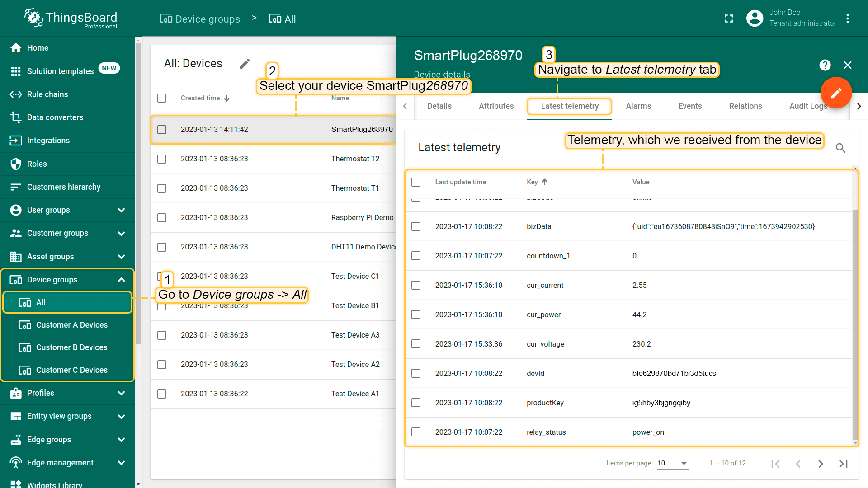
Task: Edit the All: Devices title pencil
Action: coord(245,64)
